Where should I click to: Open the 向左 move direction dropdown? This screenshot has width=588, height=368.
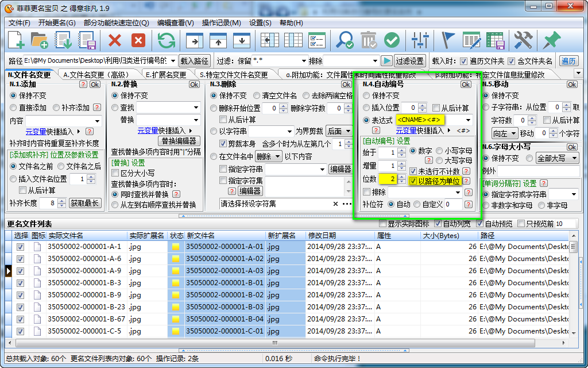505,133
